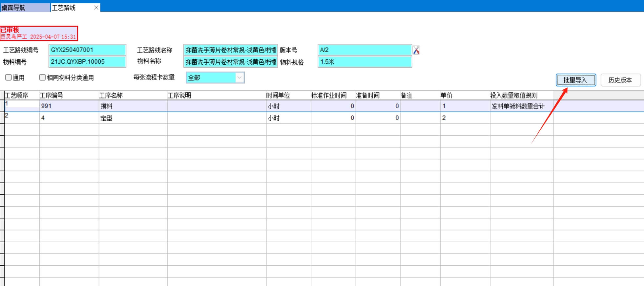Click the 批量导入 button
Viewport: 644px width, 286px height.
(575, 80)
